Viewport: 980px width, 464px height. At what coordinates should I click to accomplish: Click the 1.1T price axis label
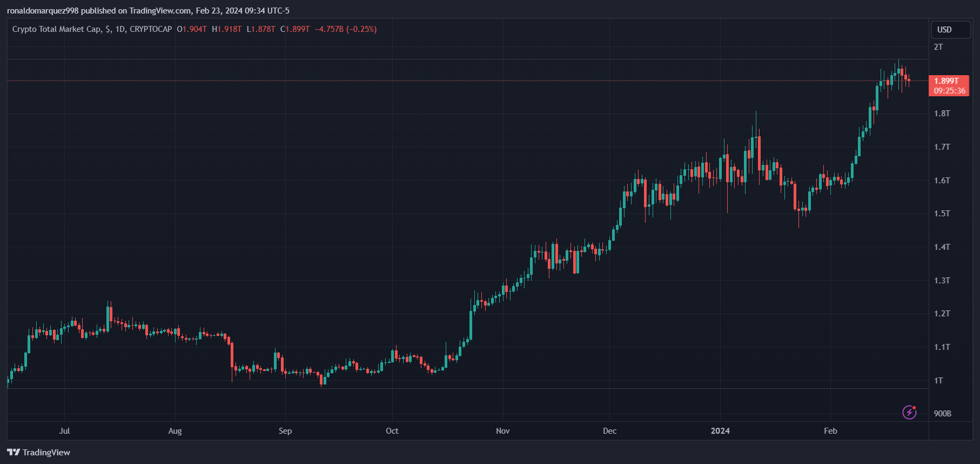(x=942, y=347)
